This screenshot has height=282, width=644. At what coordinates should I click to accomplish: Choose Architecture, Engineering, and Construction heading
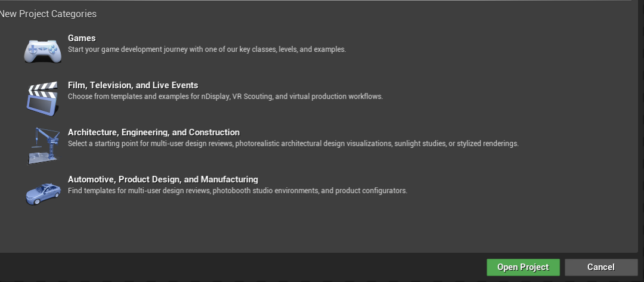coord(154,132)
